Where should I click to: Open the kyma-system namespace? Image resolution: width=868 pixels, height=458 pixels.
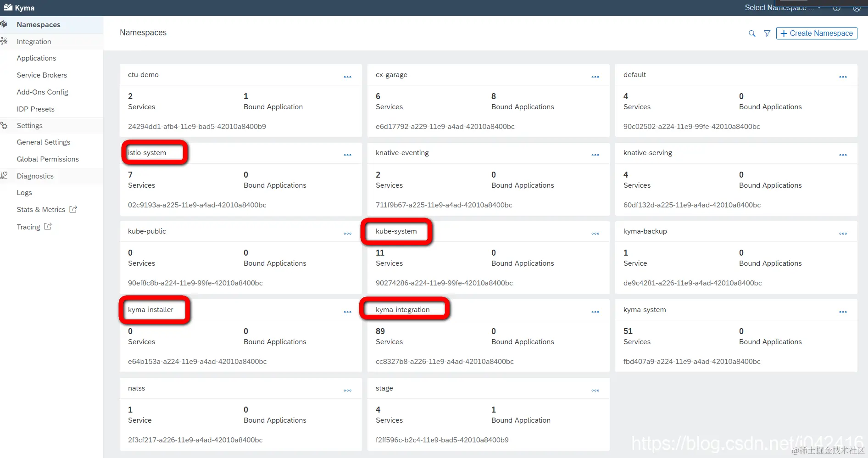pos(645,310)
